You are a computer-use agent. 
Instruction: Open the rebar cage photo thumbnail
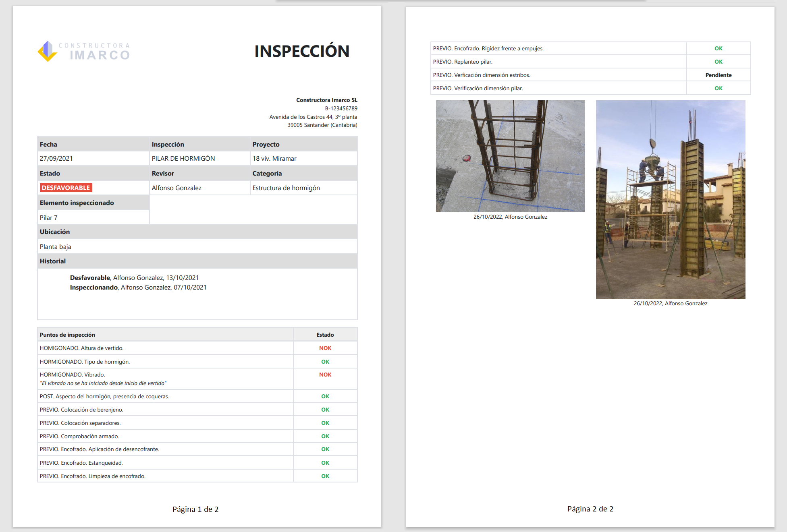(x=510, y=156)
